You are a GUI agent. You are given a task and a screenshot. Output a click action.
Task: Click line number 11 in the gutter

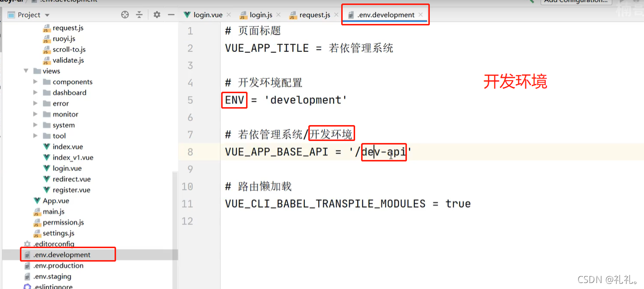point(187,204)
